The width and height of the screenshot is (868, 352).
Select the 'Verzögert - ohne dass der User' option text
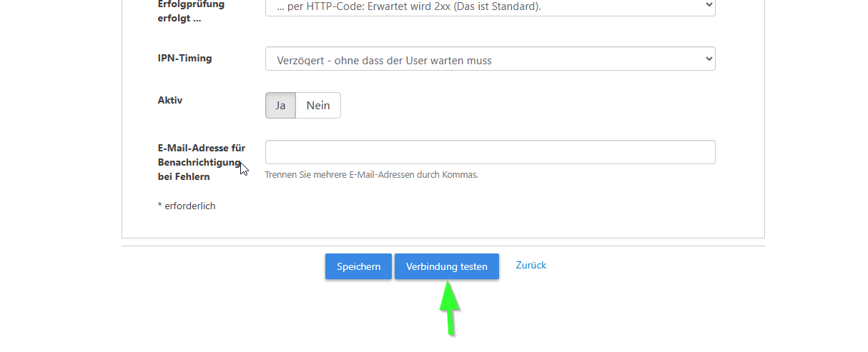pos(385,61)
